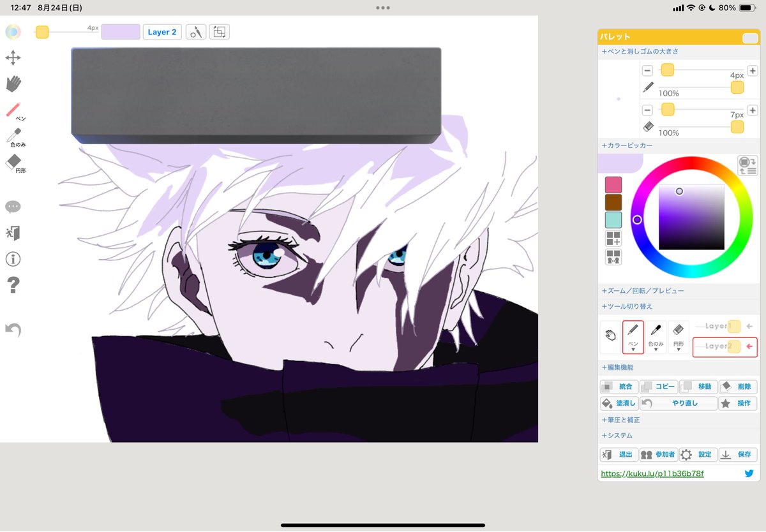
Task: Click the 統合 merge layers button
Action: [619, 387]
